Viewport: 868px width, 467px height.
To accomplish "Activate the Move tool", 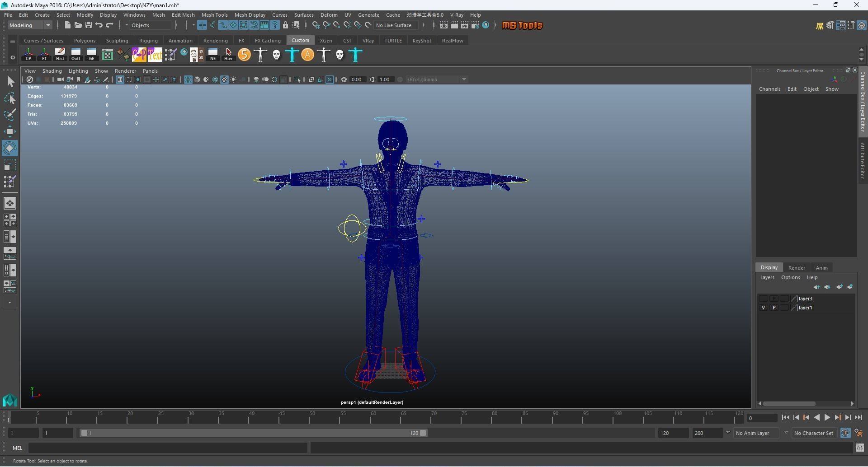I will 10,131.
